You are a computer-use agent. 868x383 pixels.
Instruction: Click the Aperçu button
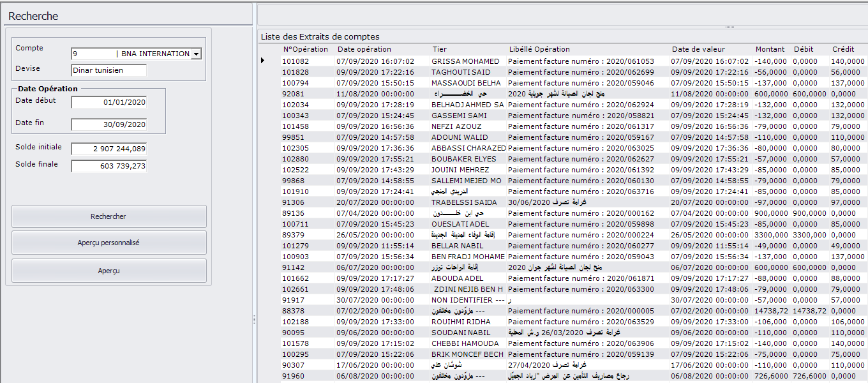(x=108, y=271)
